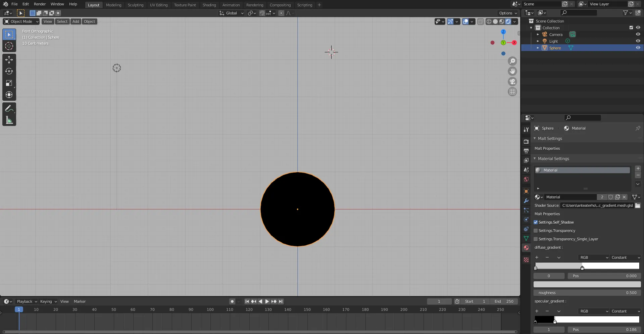Click the viewport zoom magnifier icon
The height and width of the screenshot is (334, 644).
[x=512, y=61]
